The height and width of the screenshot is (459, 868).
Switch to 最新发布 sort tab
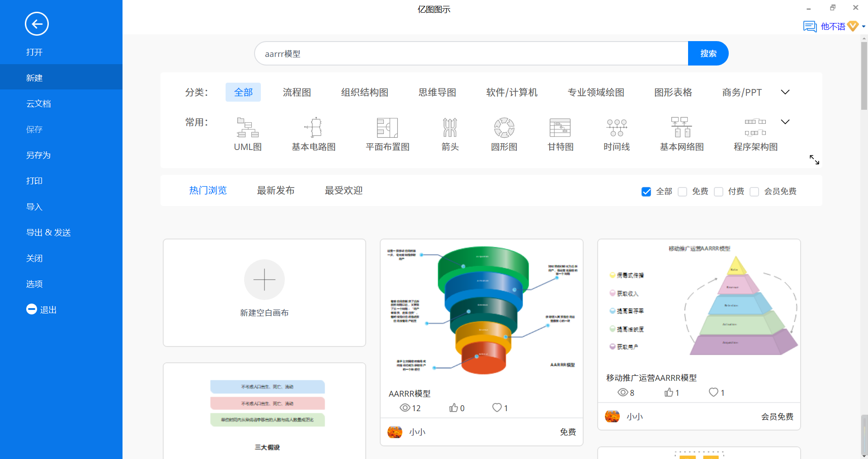click(276, 191)
